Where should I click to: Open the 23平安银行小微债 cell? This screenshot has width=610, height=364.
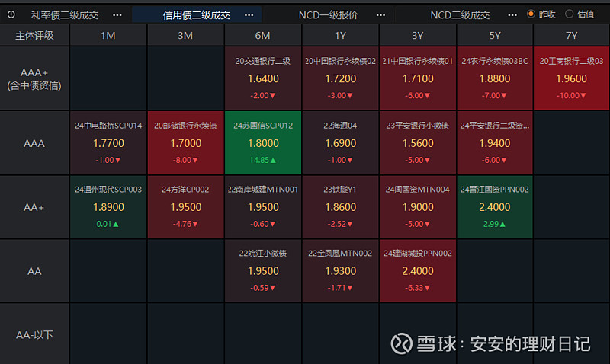(418, 143)
